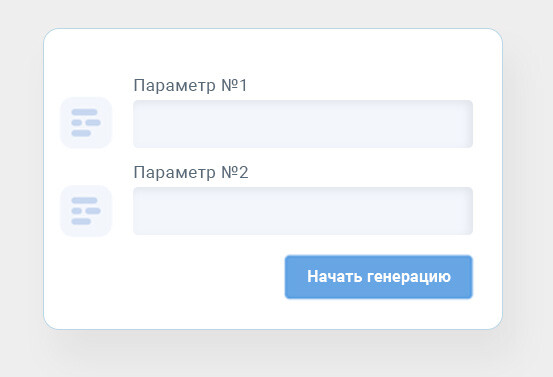Image resolution: width=553 pixels, height=377 pixels.
Task: Start generation with the blue button
Action: pos(379,277)
